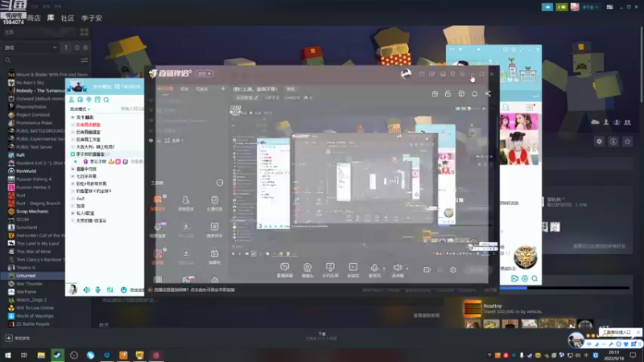Open 自由模式 mode dropdown in voice chat
This screenshot has width=644, height=362.
tap(80, 109)
